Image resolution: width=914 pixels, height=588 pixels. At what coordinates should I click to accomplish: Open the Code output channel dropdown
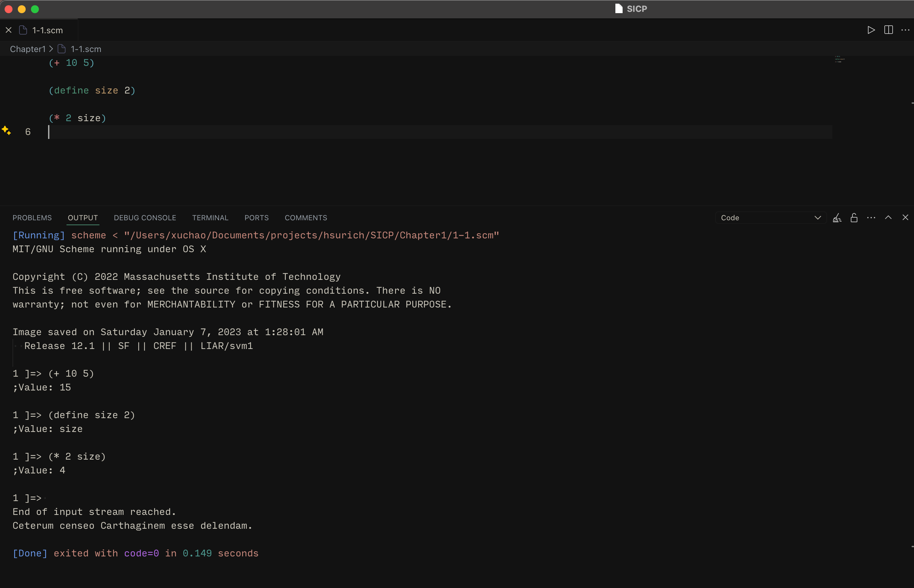tap(770, 218)
